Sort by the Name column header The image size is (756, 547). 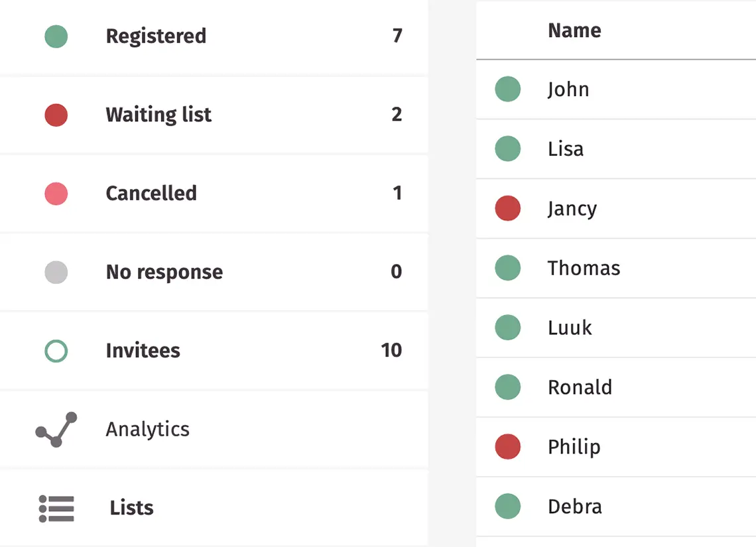(574, 30)
